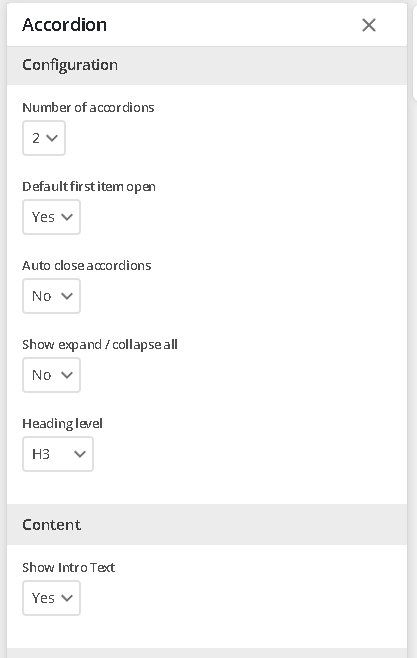
Task: Open the Show expand / collapse all dropdown
Action: click(51, 375)
